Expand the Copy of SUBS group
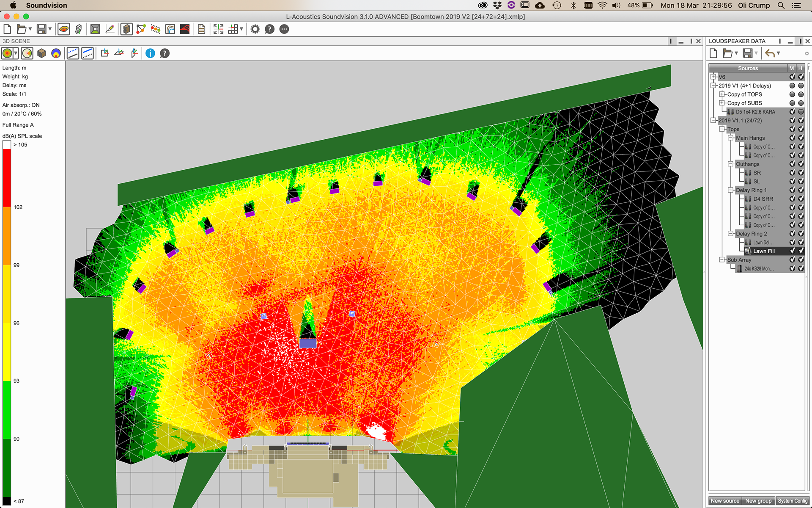The height and width of the screenshot is (508, 812). pyautogui.click(x=722, y=103)
